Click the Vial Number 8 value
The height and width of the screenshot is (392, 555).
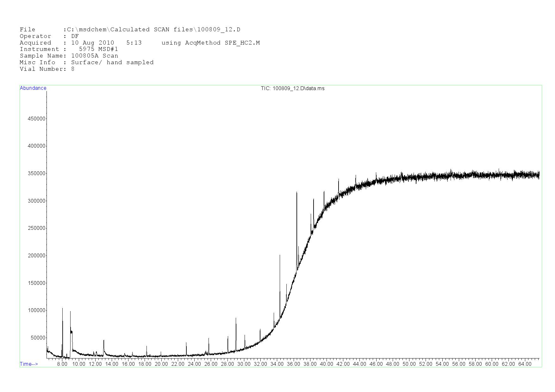(73, 69)
